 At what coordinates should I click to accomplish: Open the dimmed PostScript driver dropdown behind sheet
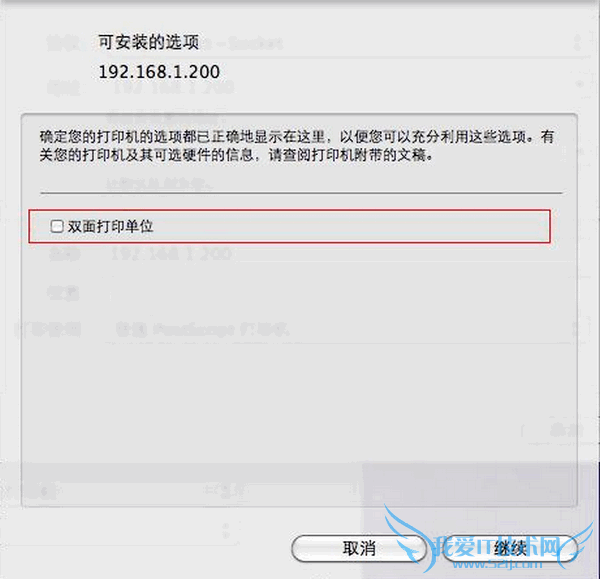203,329
